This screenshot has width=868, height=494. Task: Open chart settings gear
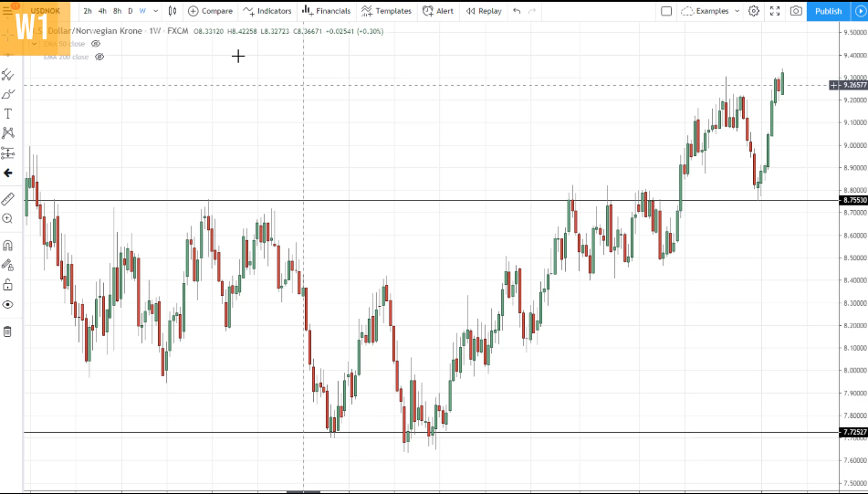click(753, 11)
